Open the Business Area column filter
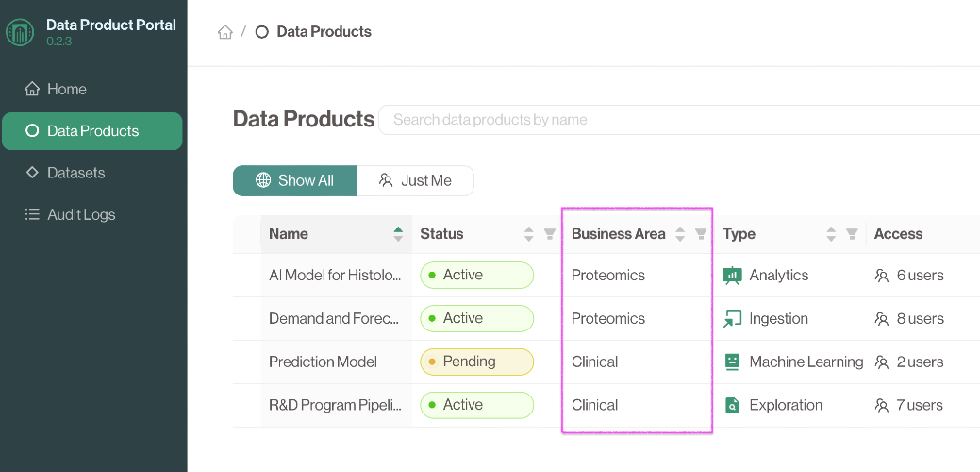Viewport: 980px width, 472px height. click(701, 234)
